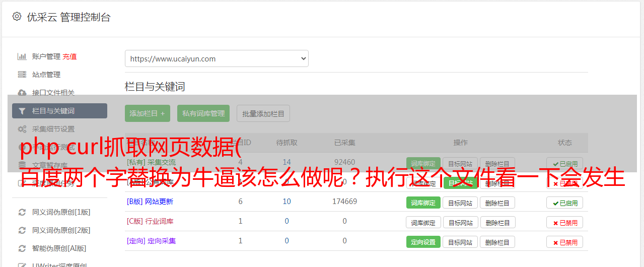Click 添加栏目 + button

click(x=147, y=113)
